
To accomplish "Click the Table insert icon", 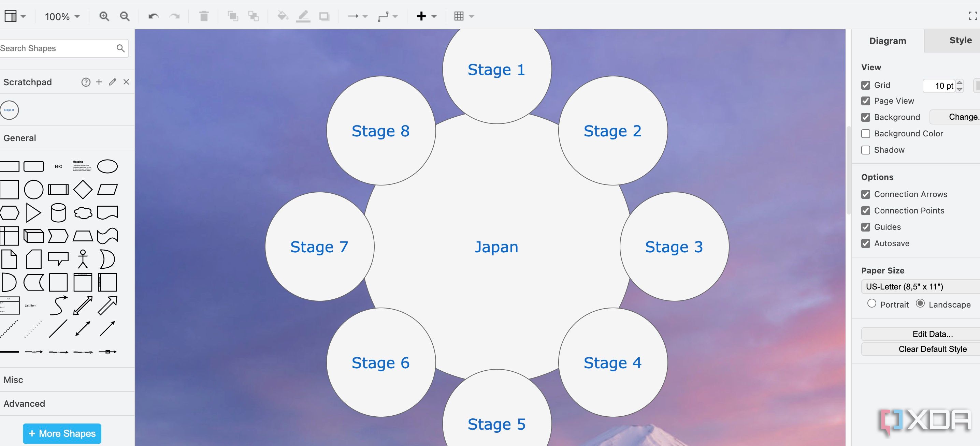I will pyautogui.click(x=459, y=15).
